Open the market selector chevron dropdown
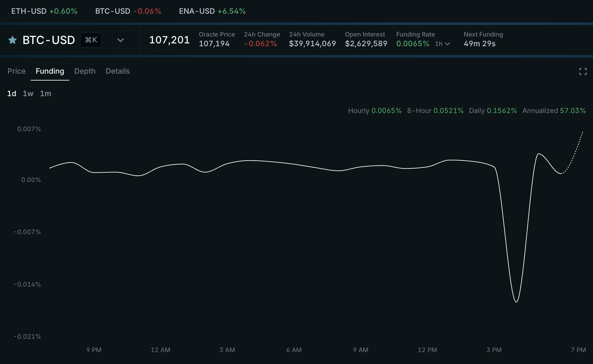This screenshot has width=593, height=364. [121, 40]
